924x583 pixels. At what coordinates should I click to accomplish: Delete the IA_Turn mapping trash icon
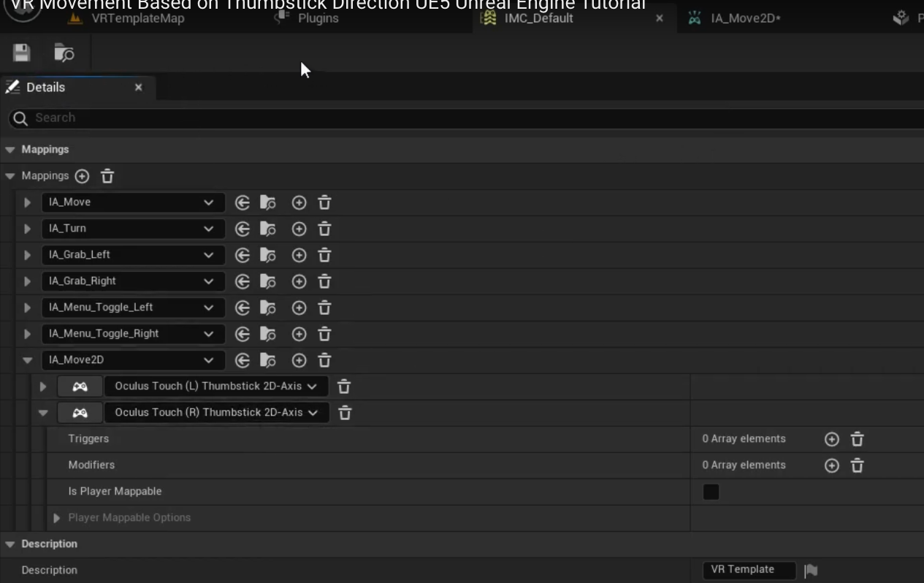point(324,229)
